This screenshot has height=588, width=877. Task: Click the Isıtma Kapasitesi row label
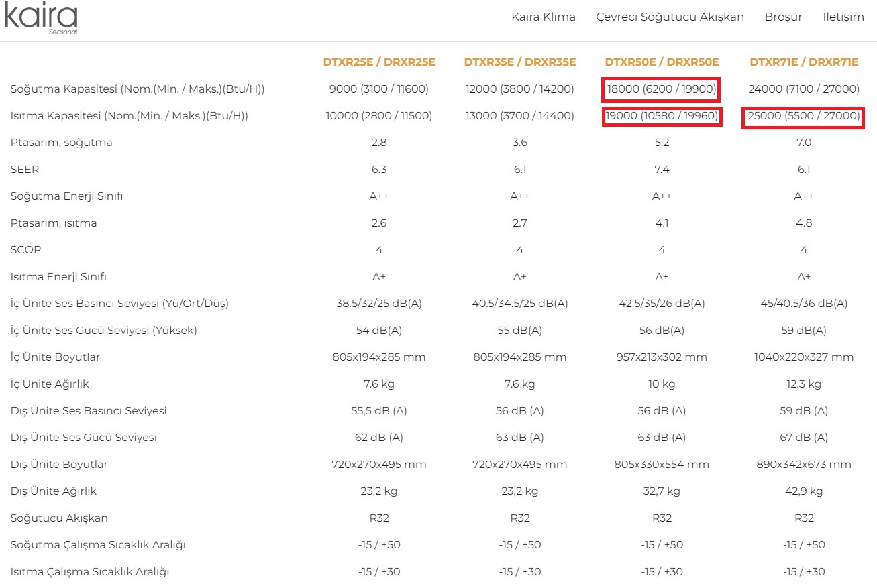click(130, 116)
